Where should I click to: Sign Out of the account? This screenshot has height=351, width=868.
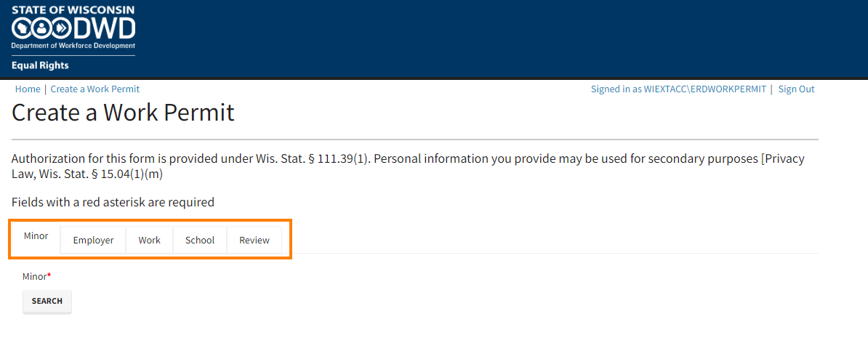pos(796,89)
